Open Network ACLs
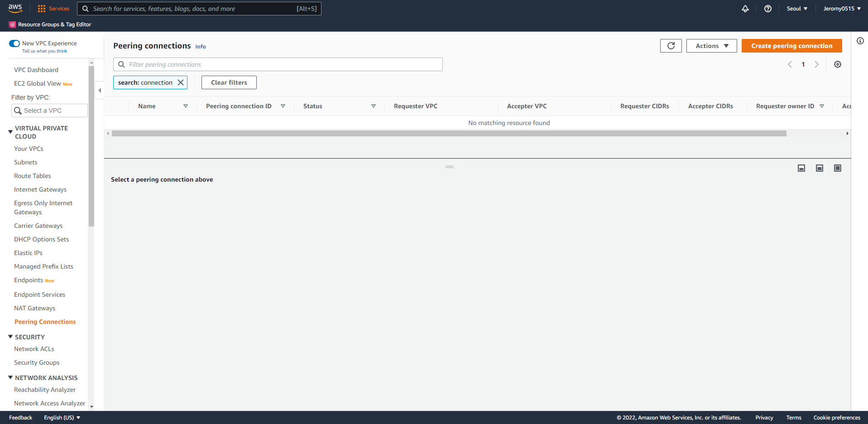The image size is (868, 424). [x=34, y=349]
